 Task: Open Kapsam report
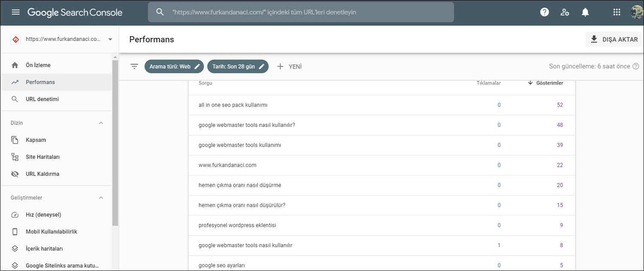[x=56, y=140]
